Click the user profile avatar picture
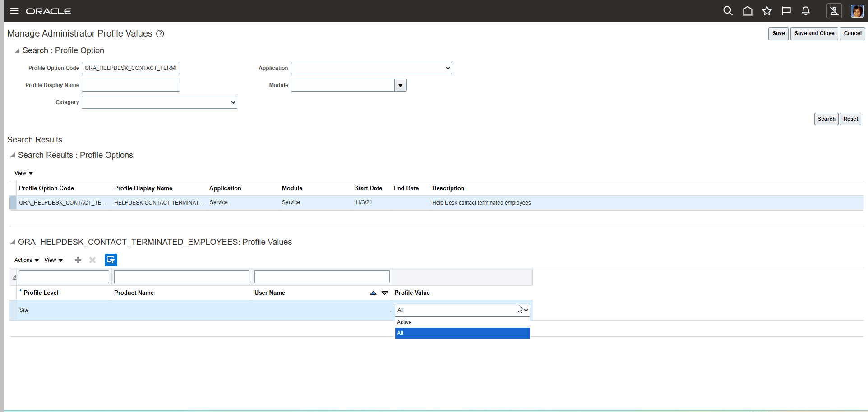This screenshot has width=868, height=412. click(856, 11)
